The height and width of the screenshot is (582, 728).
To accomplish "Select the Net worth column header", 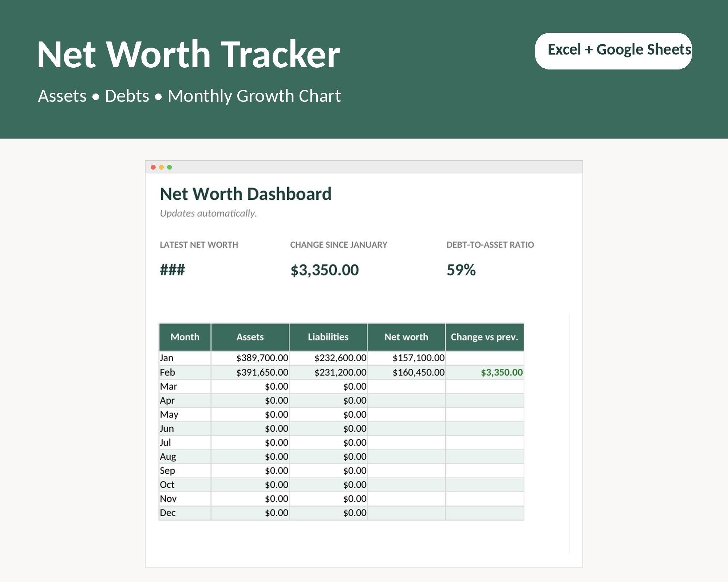I will pyautogui.click(x=407, y=337).
